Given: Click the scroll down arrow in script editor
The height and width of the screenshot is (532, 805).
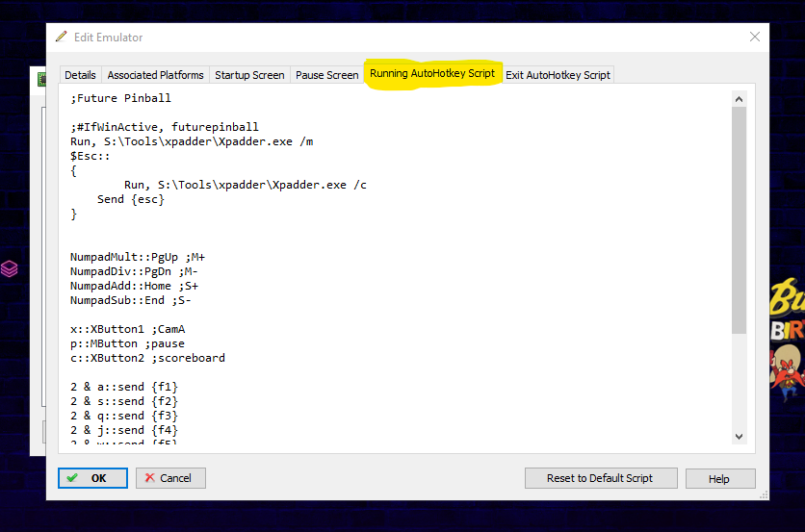Looking at the screenshot, I should (739, 436).
